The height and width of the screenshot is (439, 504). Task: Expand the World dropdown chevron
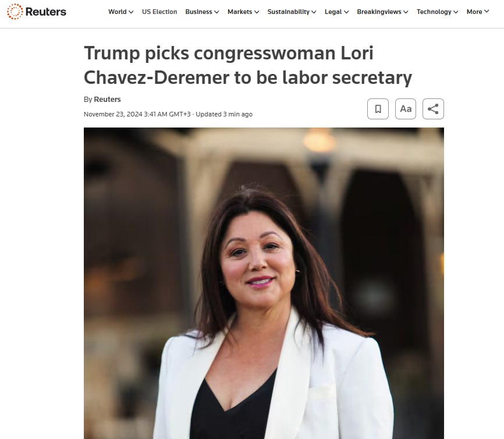tap(131, 12)
